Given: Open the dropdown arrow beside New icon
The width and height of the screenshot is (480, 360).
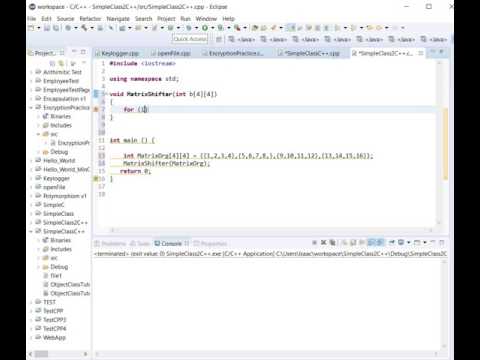Looking at the screenshot, I should pos(39,28).
